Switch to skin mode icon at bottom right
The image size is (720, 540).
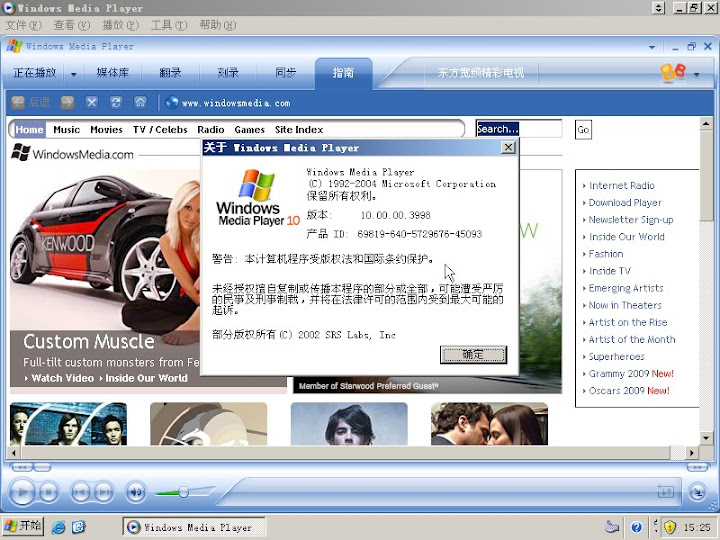point(698,492)
